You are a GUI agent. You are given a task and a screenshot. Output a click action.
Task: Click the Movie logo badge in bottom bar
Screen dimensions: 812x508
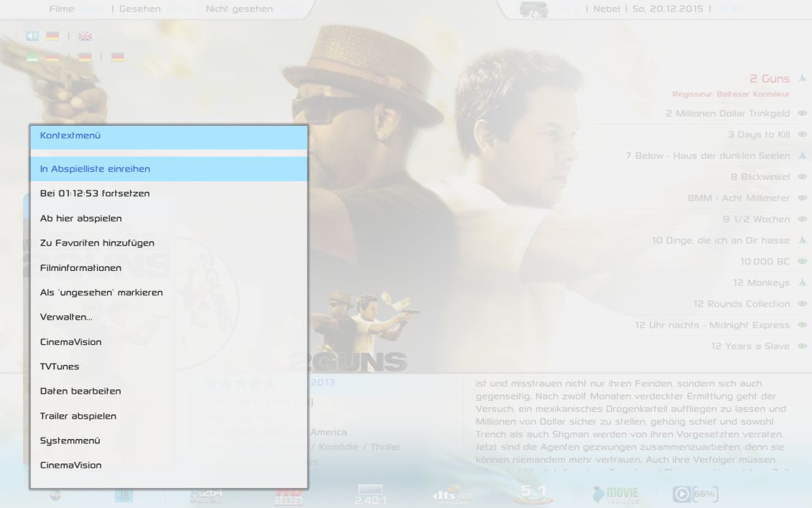616,494
